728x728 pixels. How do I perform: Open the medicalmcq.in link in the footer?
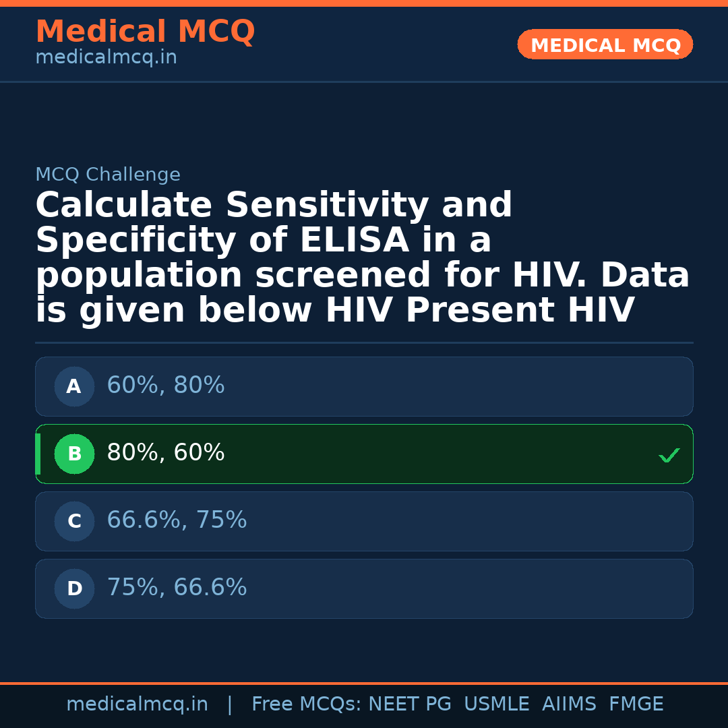click(x=137, y=704)
